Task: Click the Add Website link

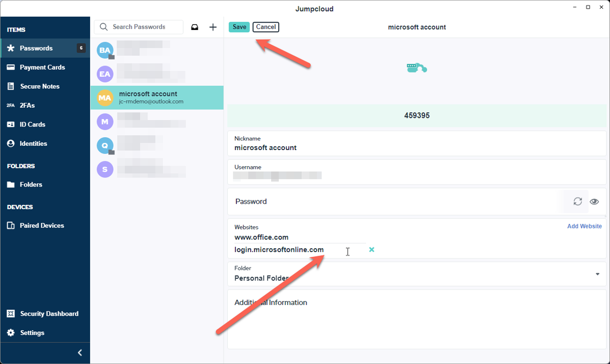Action: [584, 226]
